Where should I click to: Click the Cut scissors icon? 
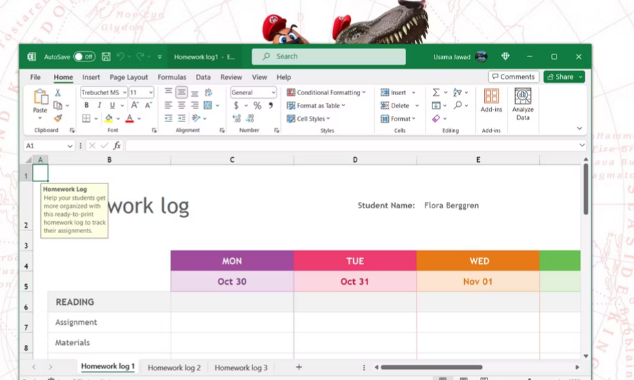(58, 93)
